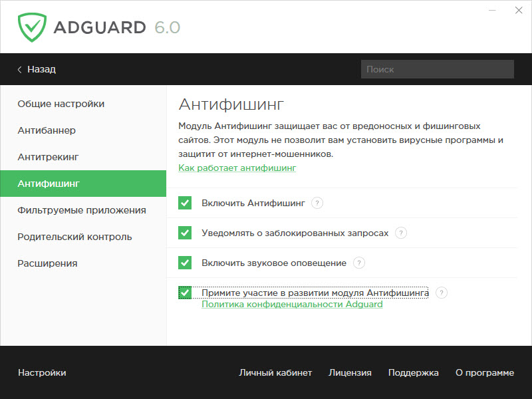Click ADGUARD 6.0 title text
The image size is (532, 399).
point(117,27)
